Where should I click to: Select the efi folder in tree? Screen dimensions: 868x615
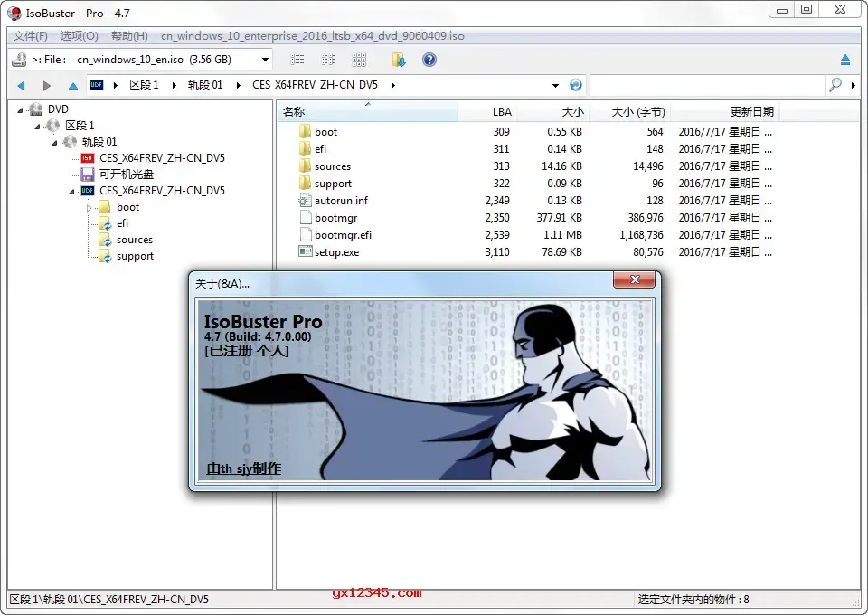click(x=122, y=223)
